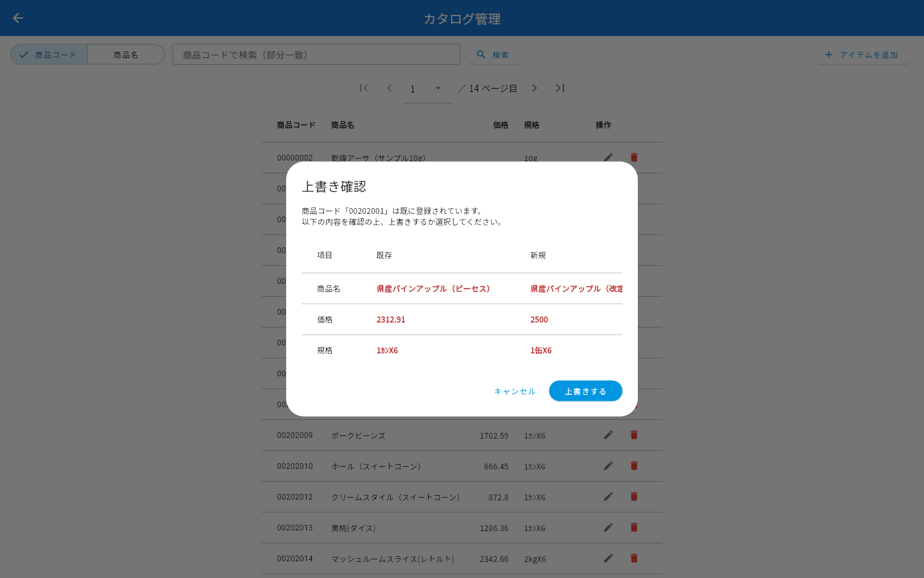Image resolution: width=924 pixels, height=578 pixels.
Task: Go to the first page icon
Action: click(x=364, y=88)
